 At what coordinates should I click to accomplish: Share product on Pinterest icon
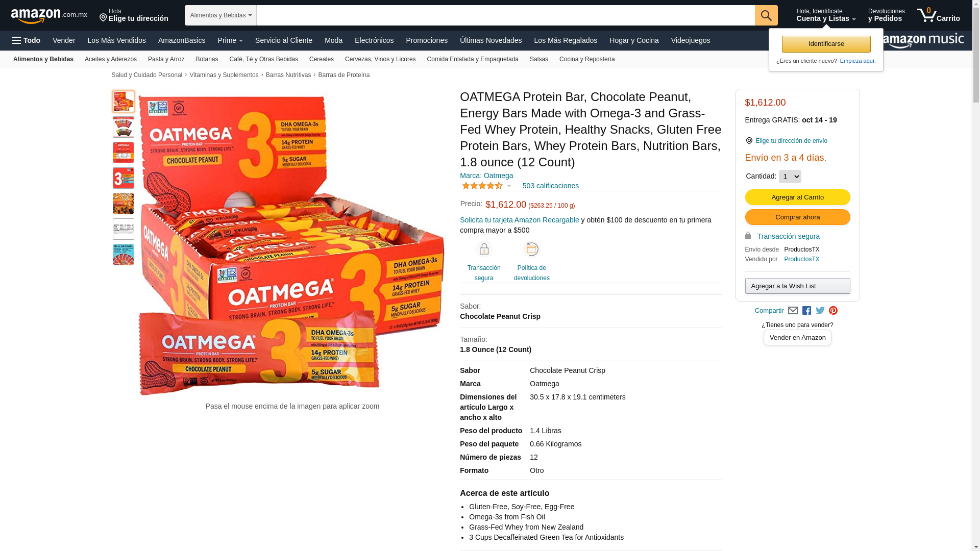click(833, 311)
